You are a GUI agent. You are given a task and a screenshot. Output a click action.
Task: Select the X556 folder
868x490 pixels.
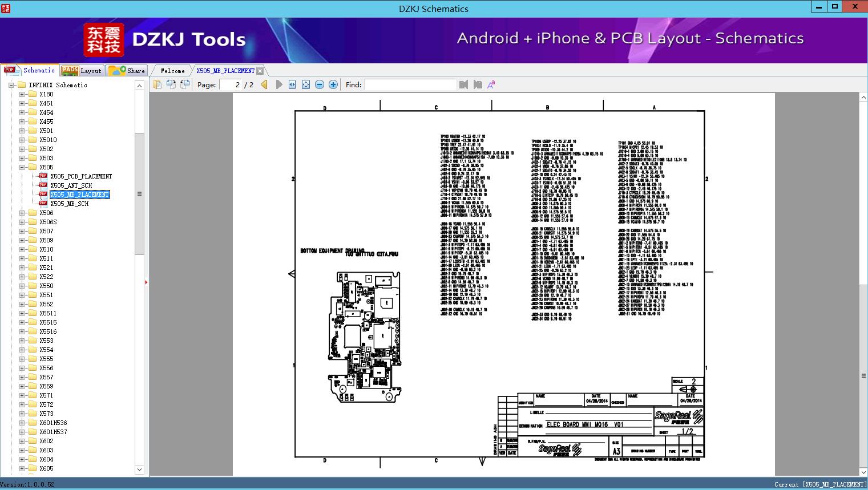[46, 368]
